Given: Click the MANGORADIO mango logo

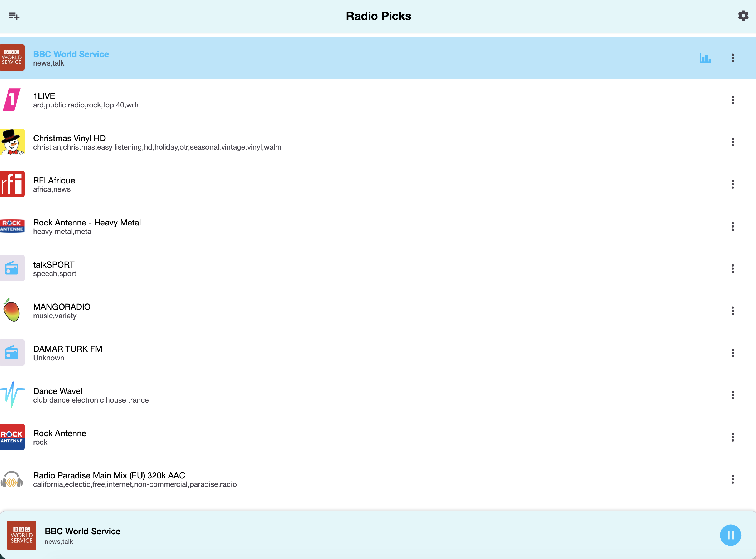Looking at the screenshot, I should (x=12, y=310).
